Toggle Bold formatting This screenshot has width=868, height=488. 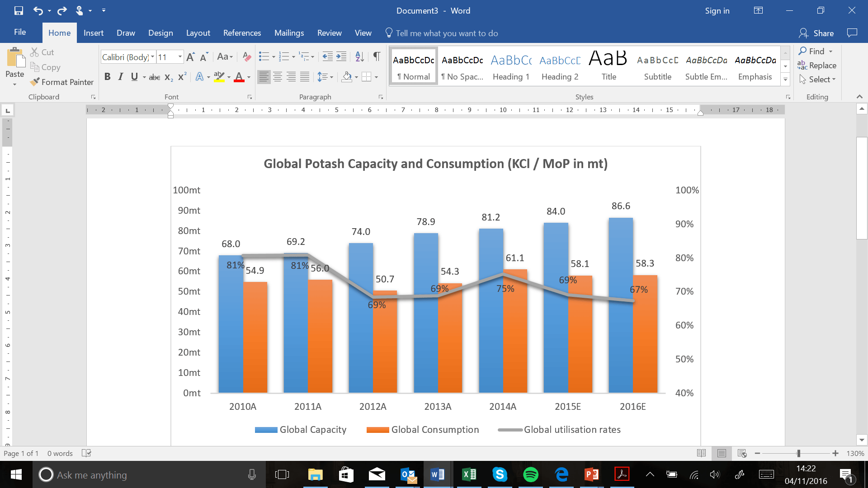point(107,77)
